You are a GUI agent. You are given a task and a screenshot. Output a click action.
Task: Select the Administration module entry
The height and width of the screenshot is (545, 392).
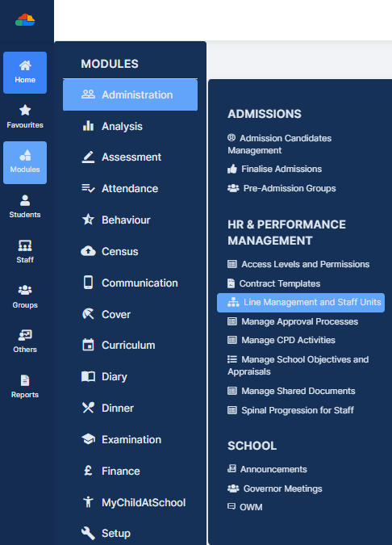pyautogui.click(x=130, y=95)
